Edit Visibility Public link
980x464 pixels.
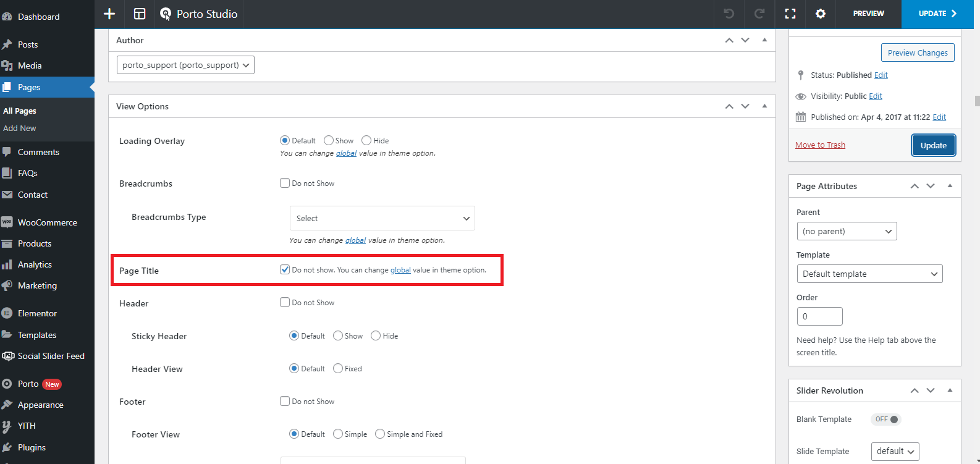click(876, 96)
